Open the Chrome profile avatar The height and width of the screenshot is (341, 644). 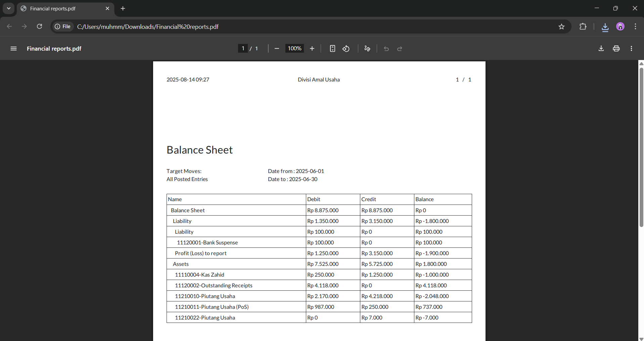pyautogui.click(x=620, y=27)
